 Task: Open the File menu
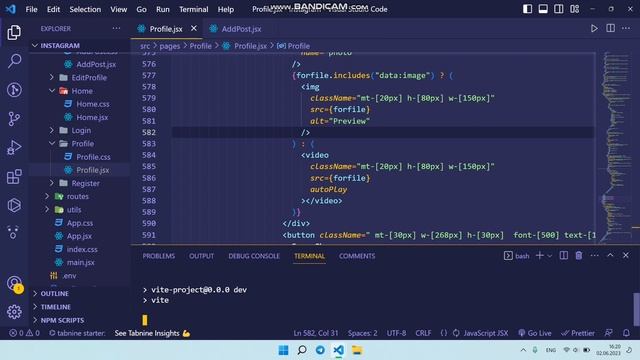point(31,9)
